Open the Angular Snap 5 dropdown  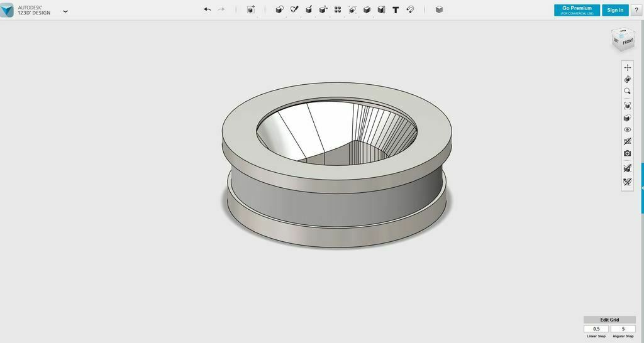(623, 329)
